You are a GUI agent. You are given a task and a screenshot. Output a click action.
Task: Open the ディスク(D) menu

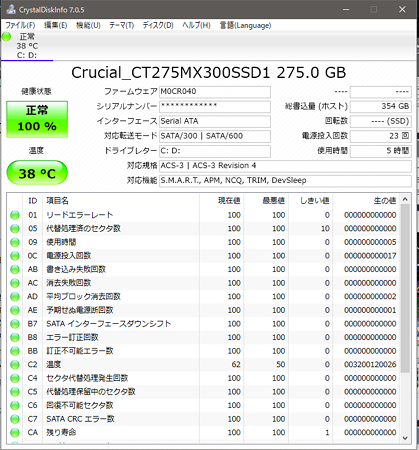(158, 25)
